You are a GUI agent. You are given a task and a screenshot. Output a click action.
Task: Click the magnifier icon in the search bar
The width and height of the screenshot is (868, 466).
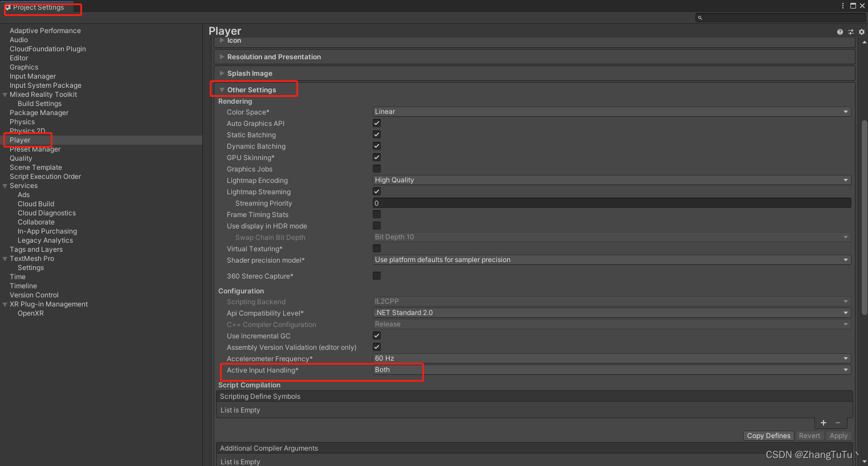(700, 18)
